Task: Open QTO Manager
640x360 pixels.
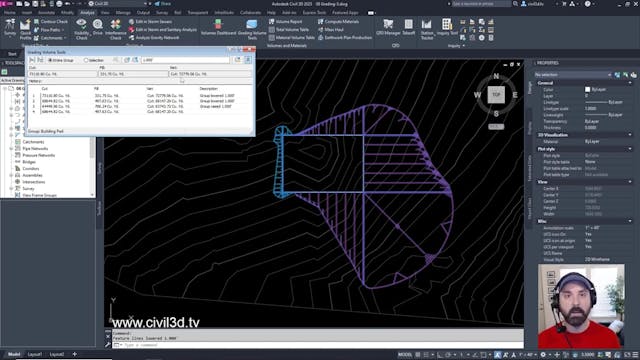Action: pos(388,27)
